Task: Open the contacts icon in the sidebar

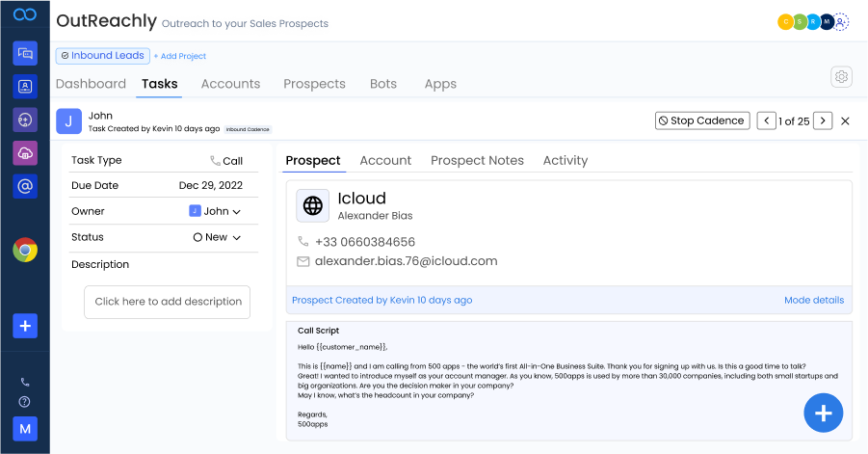Action: [x=25, y=87]
